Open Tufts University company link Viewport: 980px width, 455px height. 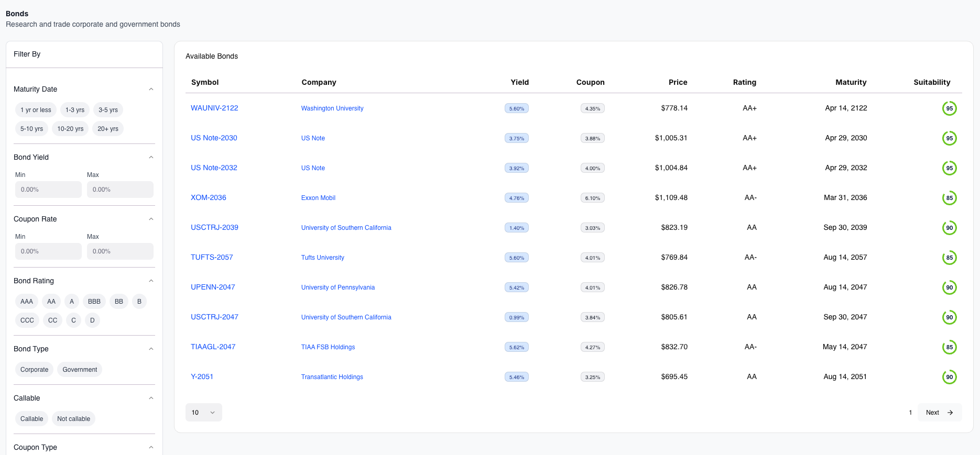point(323,258)
